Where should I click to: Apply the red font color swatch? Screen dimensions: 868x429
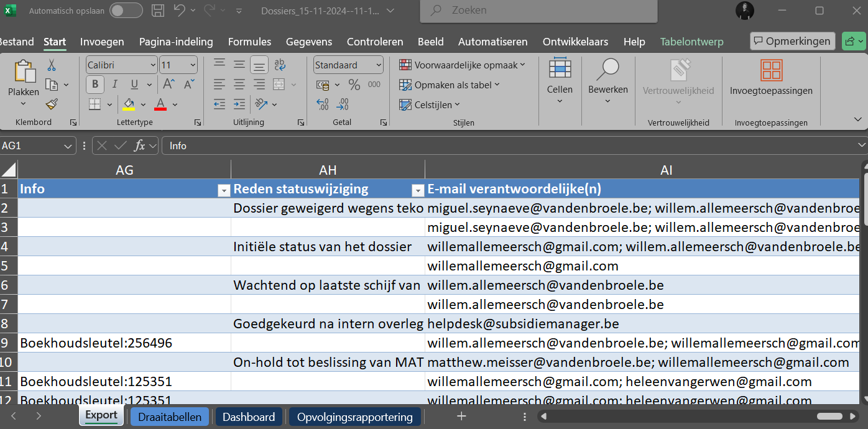[x=160, y=104]
